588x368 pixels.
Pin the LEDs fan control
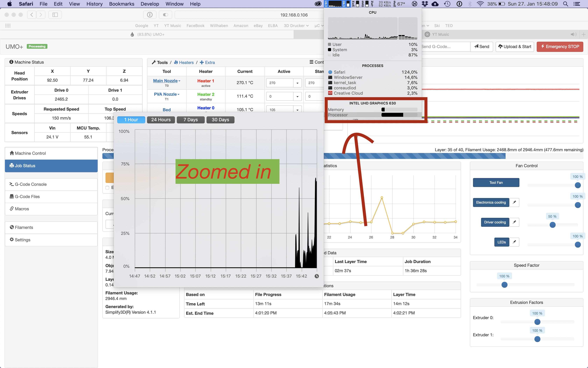click(x=514, y=242)
